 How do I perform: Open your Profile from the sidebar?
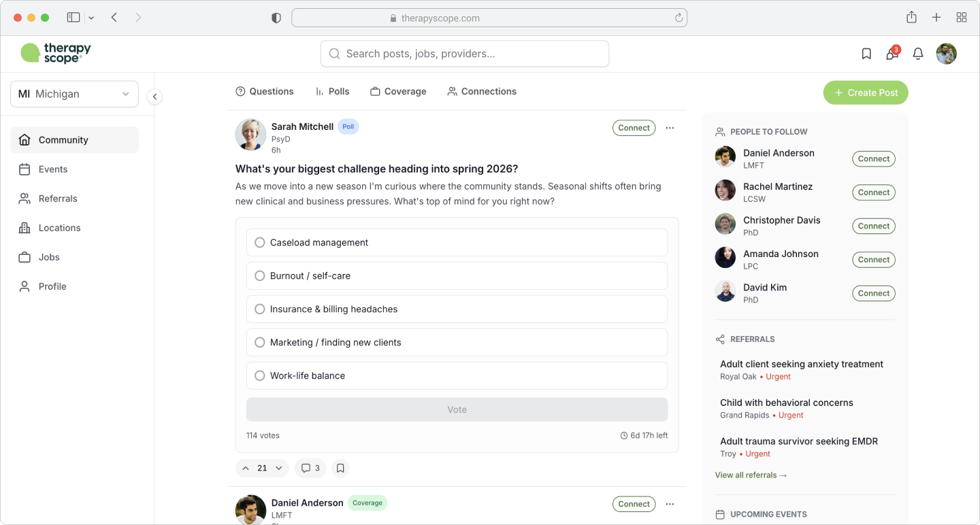(x=52, y=286)
